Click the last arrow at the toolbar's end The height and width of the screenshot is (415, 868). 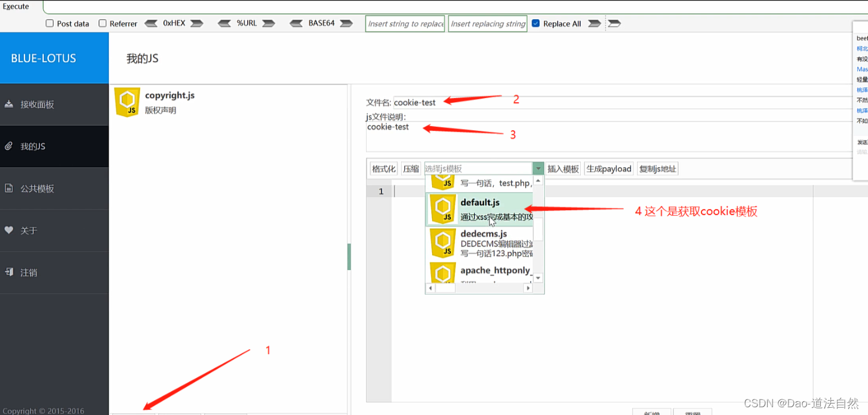point(614,23)
